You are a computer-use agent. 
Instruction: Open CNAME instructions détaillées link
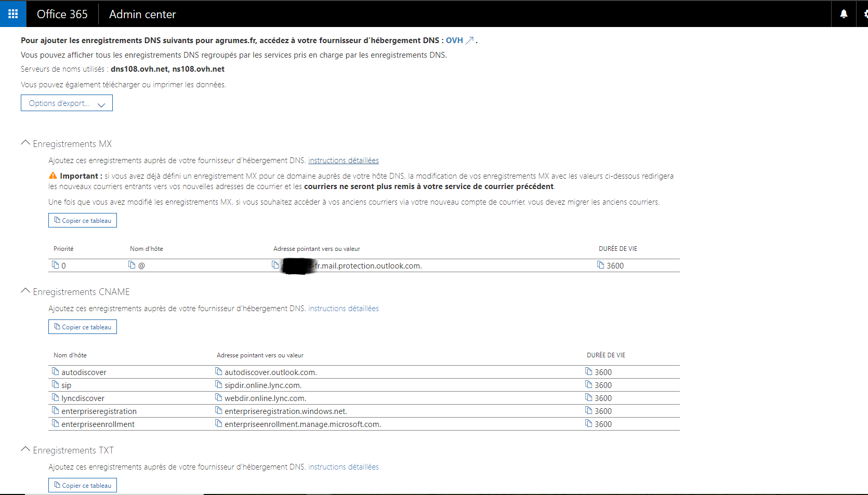pyautogui.click(x=344, y=309)
